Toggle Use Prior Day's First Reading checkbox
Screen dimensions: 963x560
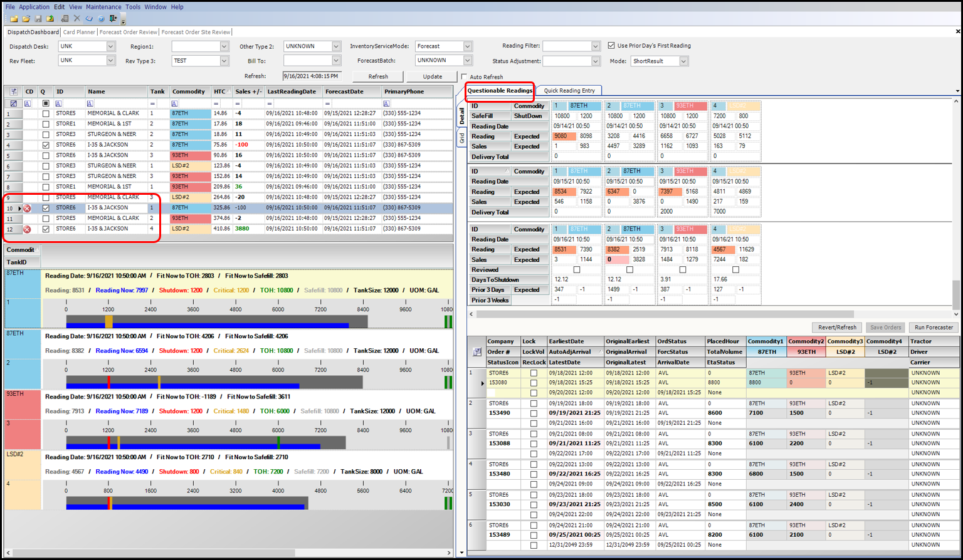[x=611, y=44]
